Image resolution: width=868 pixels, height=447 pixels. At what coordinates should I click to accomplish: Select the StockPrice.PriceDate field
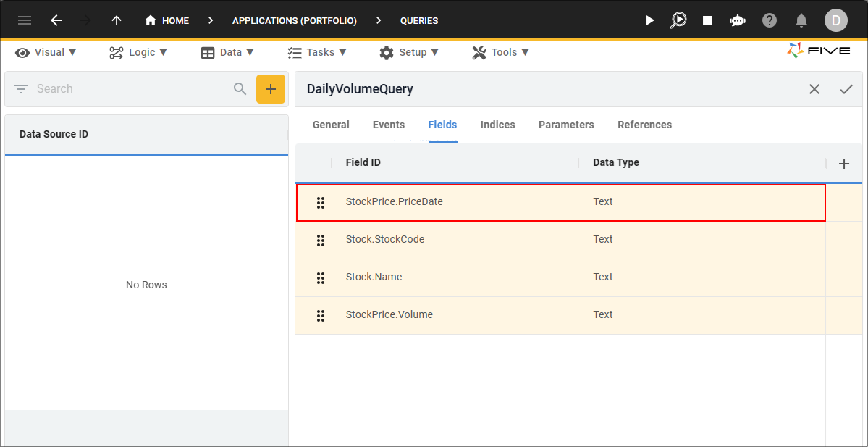pos(394,201)
